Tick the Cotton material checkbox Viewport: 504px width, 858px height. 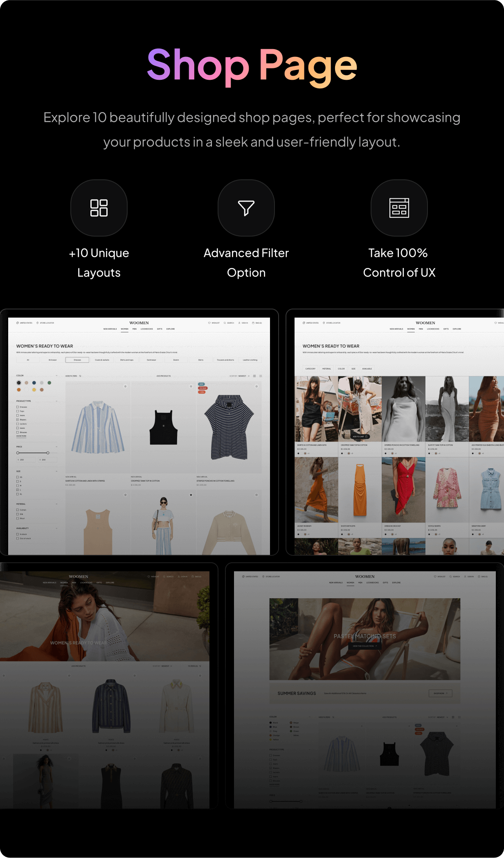point(18,510)
